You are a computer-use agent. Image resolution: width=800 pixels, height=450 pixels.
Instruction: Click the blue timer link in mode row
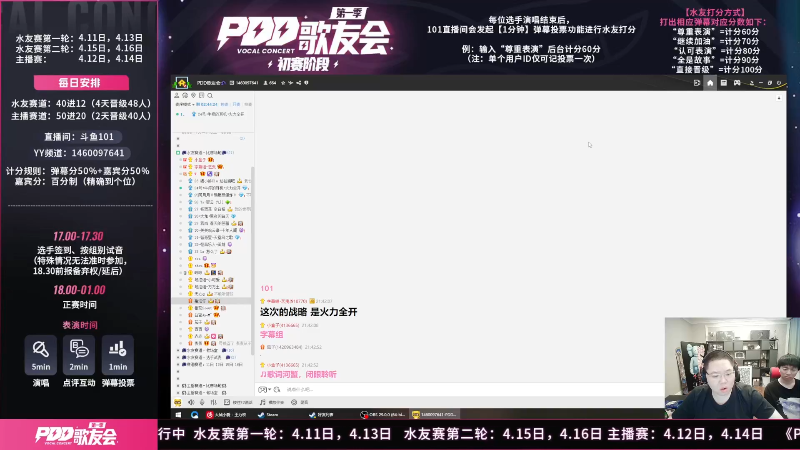pos(207,104)
